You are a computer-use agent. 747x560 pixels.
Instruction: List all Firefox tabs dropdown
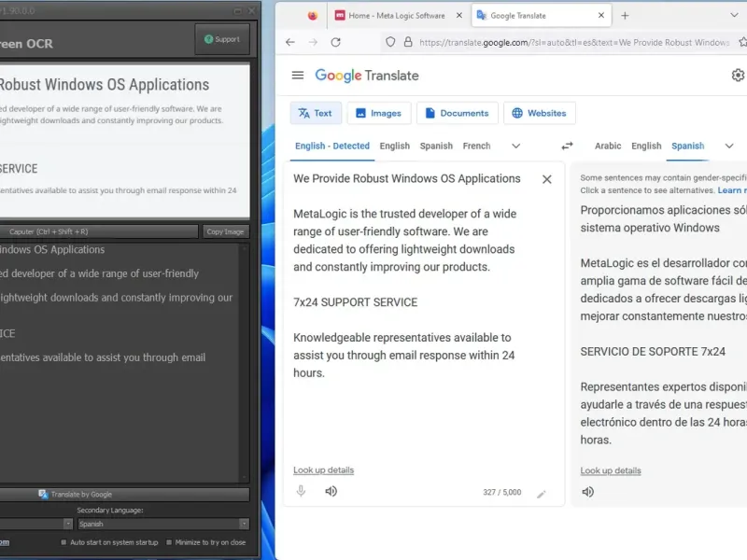pos(734,15)
